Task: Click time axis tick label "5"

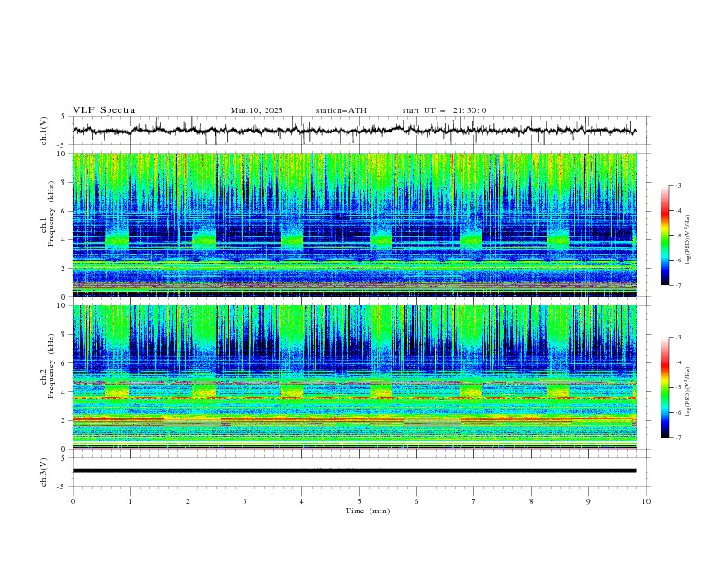Action: pos(359,501)
